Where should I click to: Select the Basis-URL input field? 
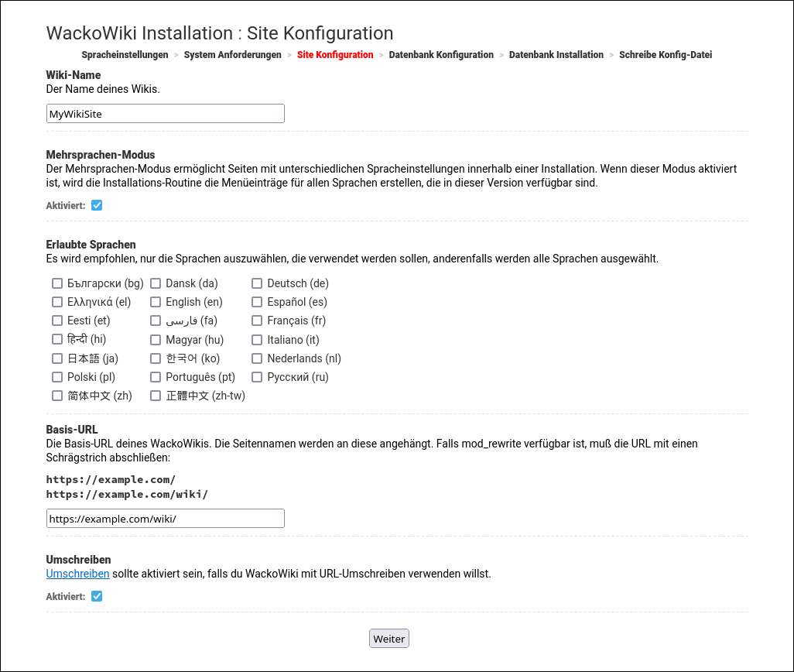click(165, 518)
